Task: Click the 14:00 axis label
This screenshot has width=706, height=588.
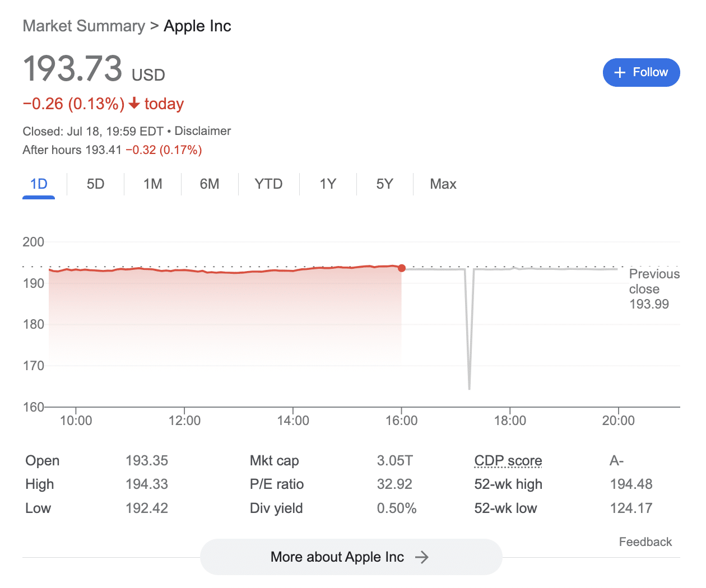Action: click(x=293, y=421)
